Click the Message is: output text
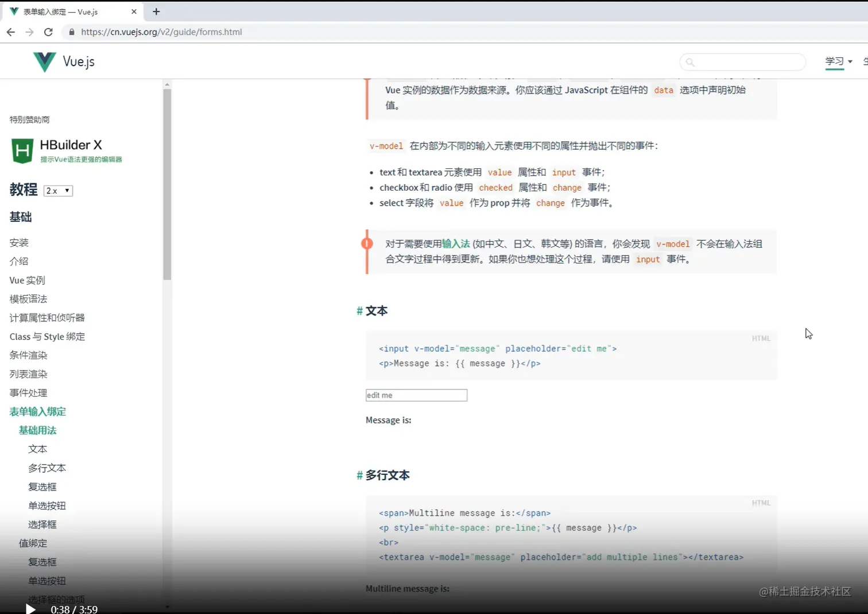This screenshot has height=614, width=868. point(389,420)
